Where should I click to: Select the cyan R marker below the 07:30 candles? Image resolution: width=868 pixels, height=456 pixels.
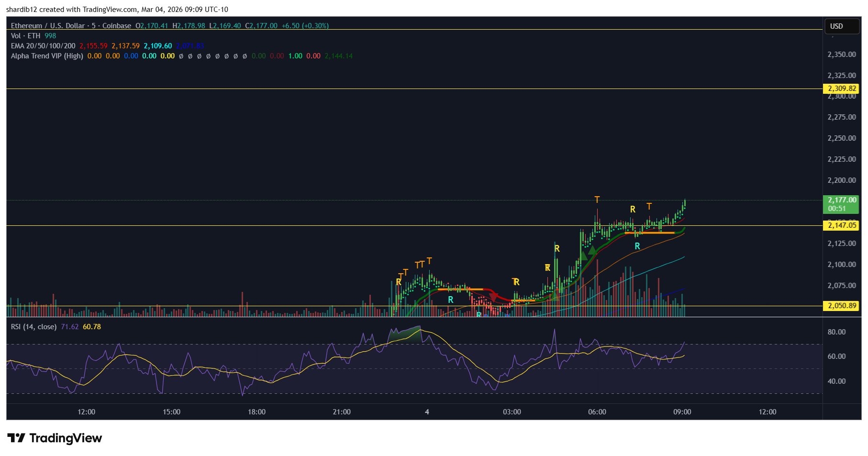(637, 246)
